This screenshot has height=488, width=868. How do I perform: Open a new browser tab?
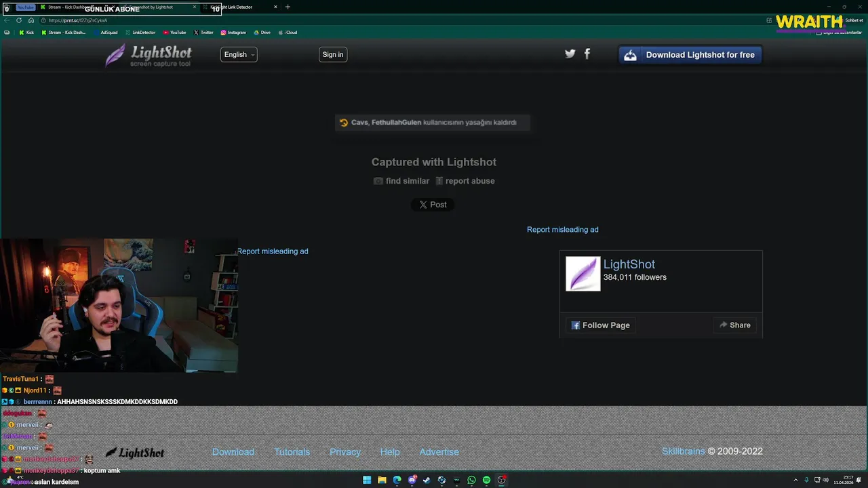[288, 7]
